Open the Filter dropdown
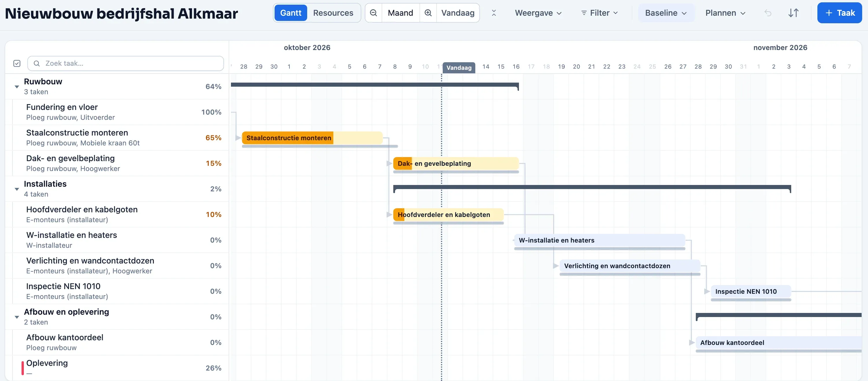Screen dimensions: 868x381 pos(600,13)
